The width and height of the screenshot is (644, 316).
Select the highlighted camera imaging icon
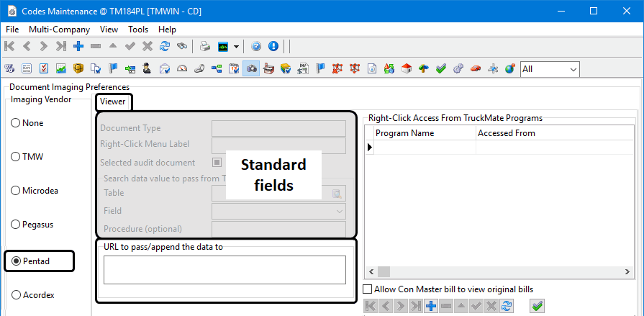coord(251,69)
